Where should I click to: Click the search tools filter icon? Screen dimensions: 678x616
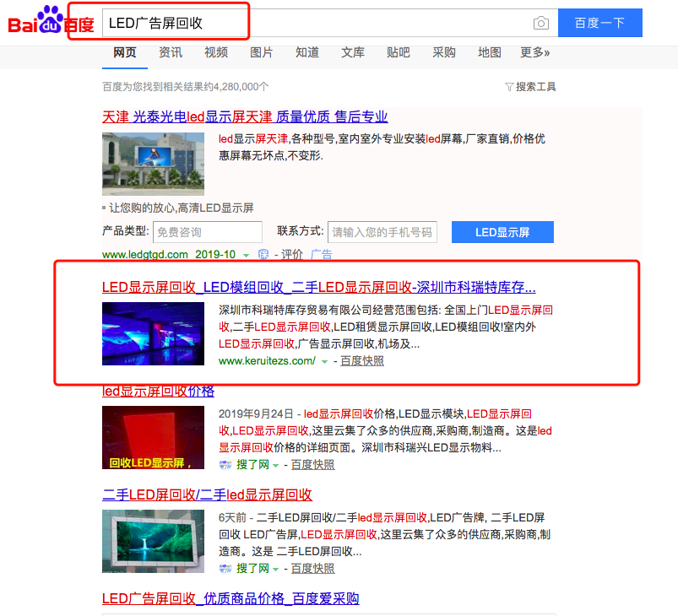click(x=509, y=87)
